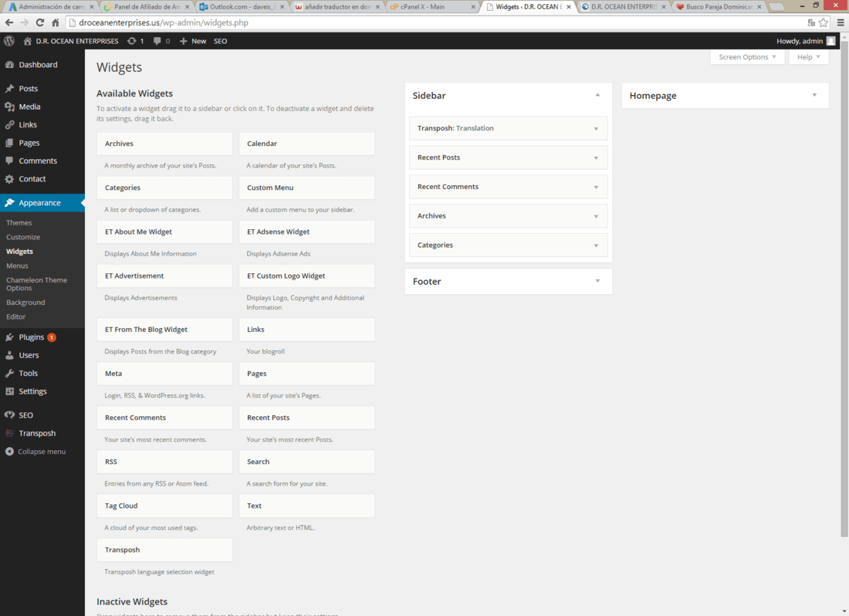This screenshot has height=616, width=849.
Task: Click the plus icon next to New
Action: point(183,41)
